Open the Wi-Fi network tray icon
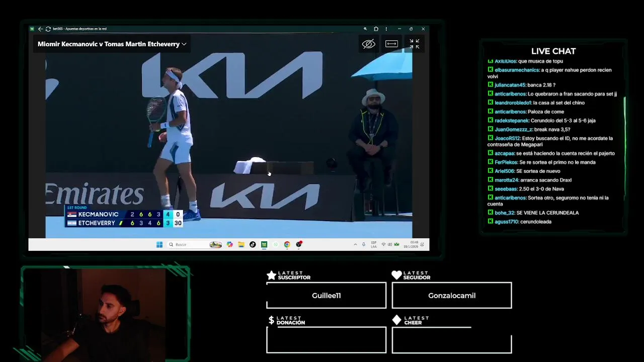 point(383,244)
